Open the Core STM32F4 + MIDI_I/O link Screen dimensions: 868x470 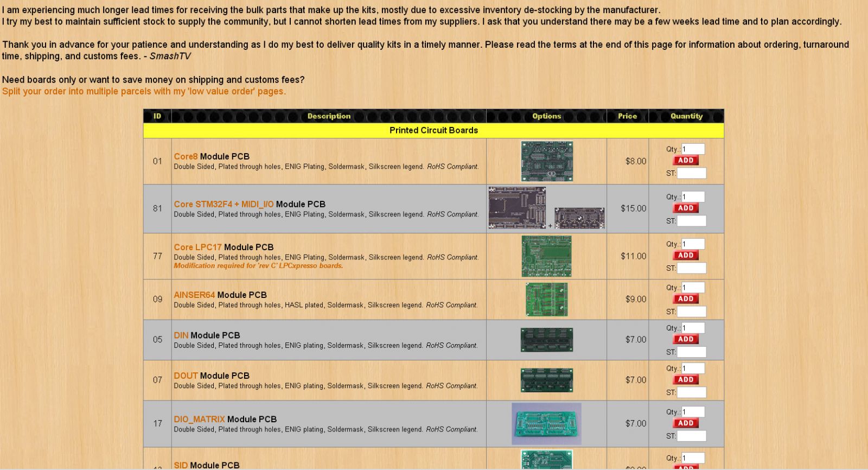[x=224, y=204]
